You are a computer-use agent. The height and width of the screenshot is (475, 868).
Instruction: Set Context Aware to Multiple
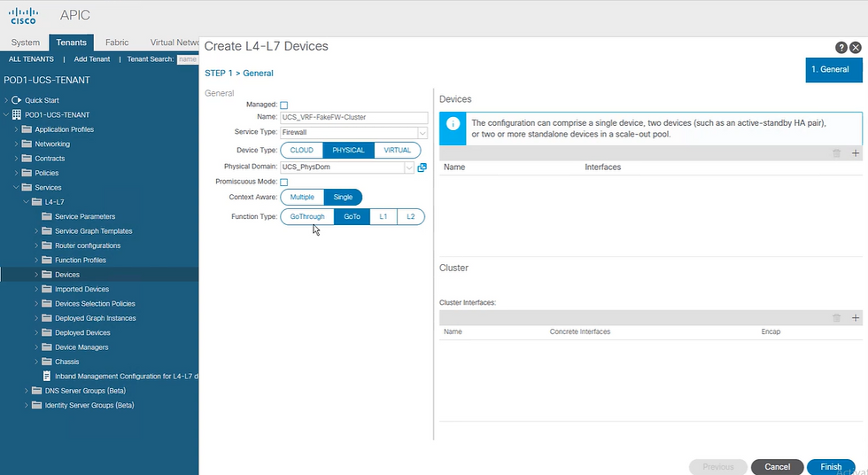pos(302,197)
